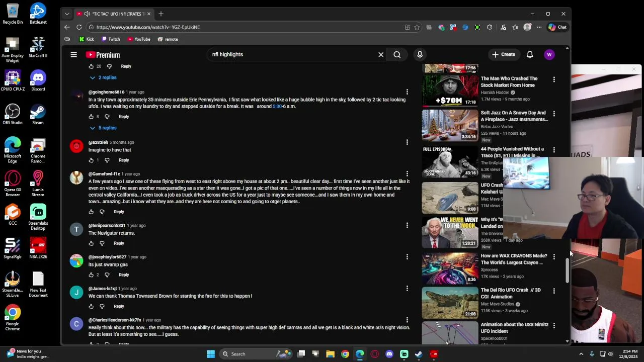
Task: Open Steam from the Windows taskbar
Action: (419, 354)
